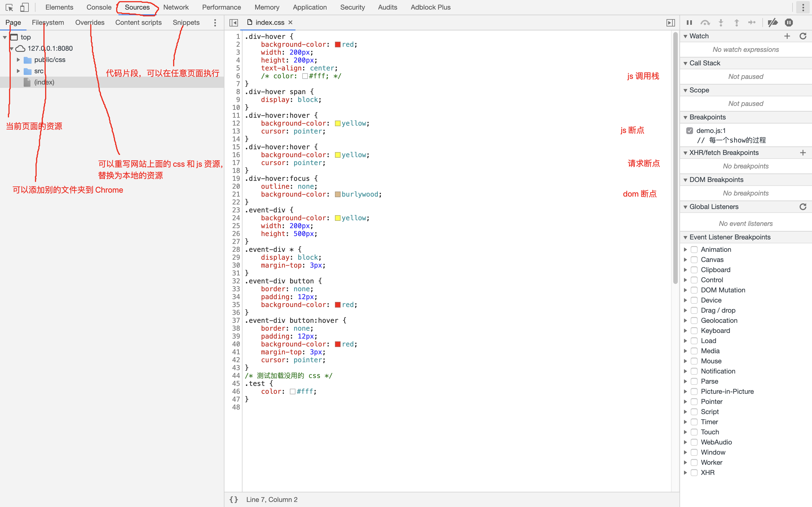Select the (index) file in the tree
812x507 pixels.
[x=44, y=82]
